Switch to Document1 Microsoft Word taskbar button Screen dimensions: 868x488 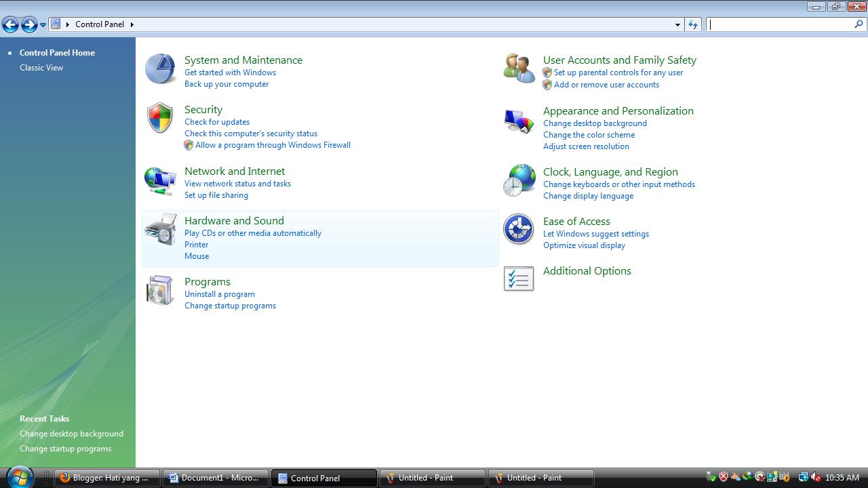(x=216, y=478)
